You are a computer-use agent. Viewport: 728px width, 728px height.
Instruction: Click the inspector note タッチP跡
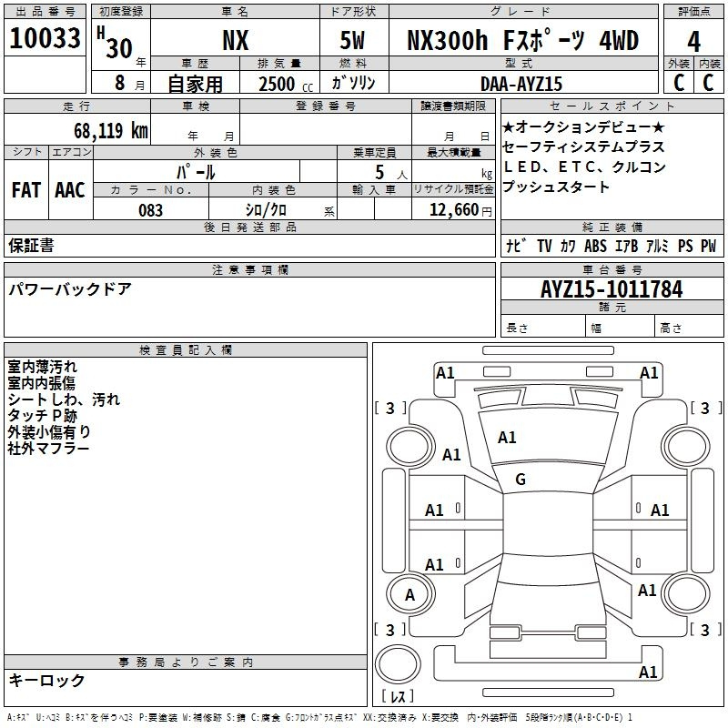click(x=42, y=416)
